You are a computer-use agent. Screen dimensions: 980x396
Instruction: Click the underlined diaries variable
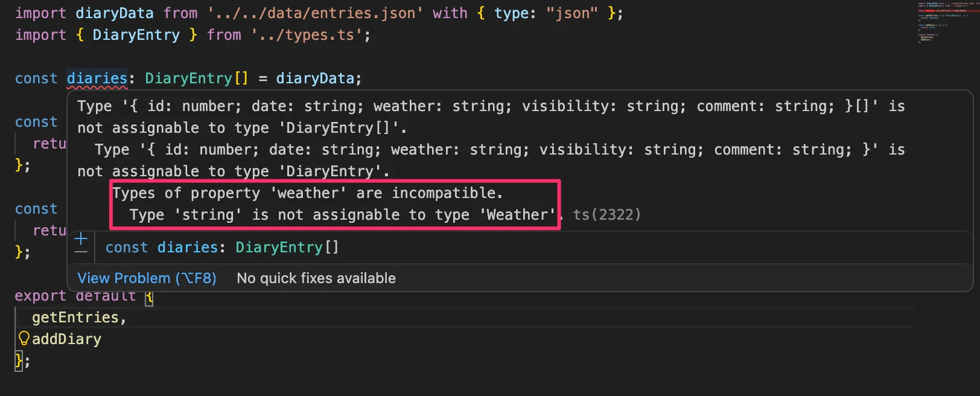tap(97, 78)
